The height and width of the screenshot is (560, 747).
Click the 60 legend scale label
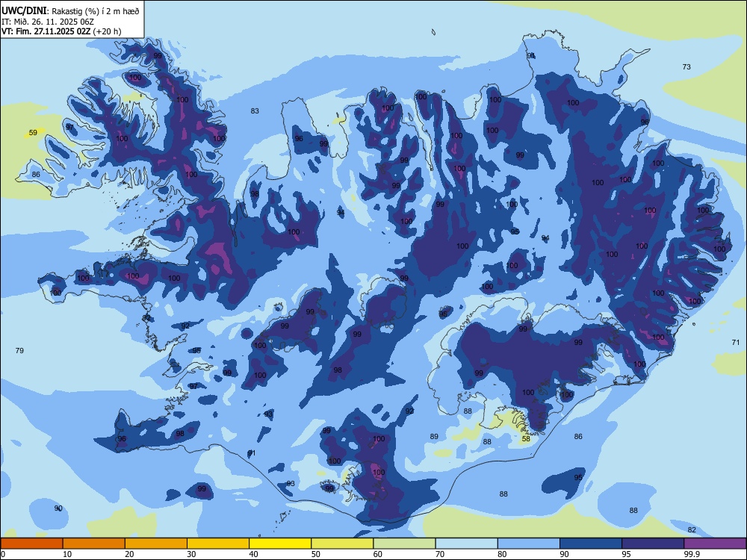[378, 554]
